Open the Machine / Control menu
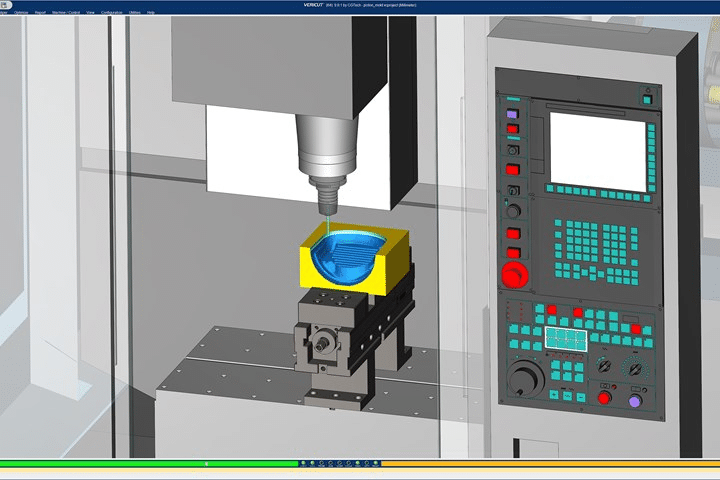This screenshot has height=480, width=720. coord(66,12)
